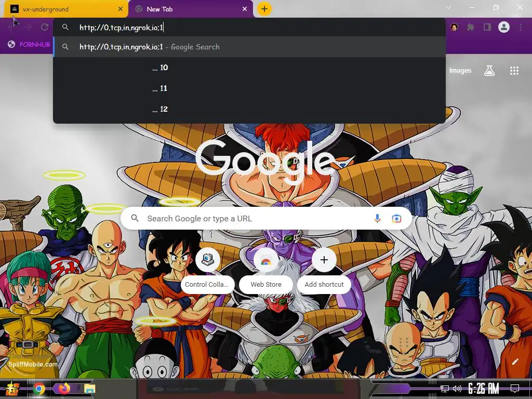Screen dimensions: 532x399
Task: Open the SpliffMobile.com theme link
Action: [33, 364]
